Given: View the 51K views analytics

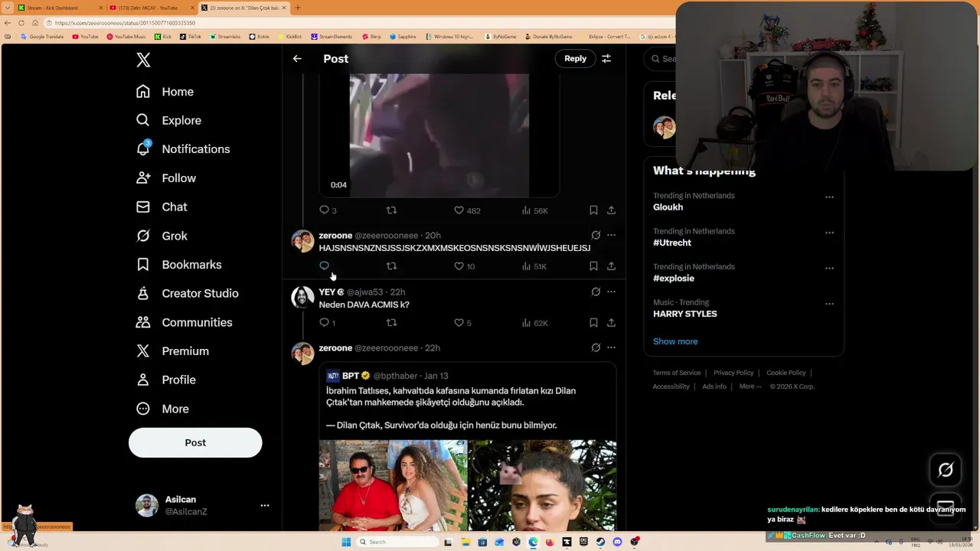Looking at the screenshot, I should (x=534, y=266).
